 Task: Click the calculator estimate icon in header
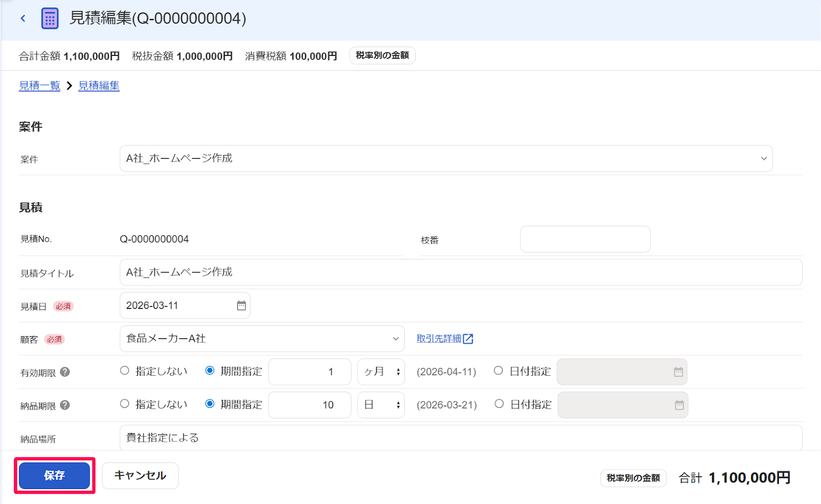pyautogui.click(x=50, y=18)
